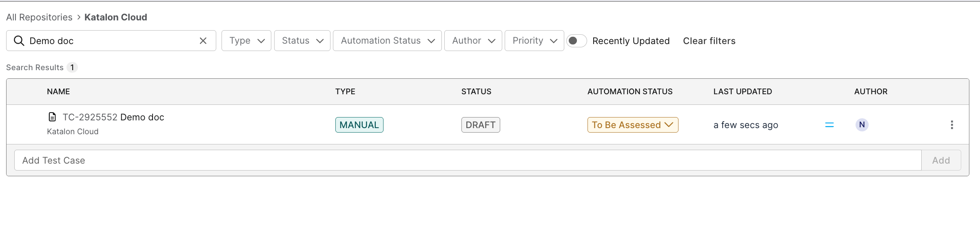The width and height of the screenshot is (980, 235).
Task: Open the Author filter dropdown
Action: click(473, 41)
